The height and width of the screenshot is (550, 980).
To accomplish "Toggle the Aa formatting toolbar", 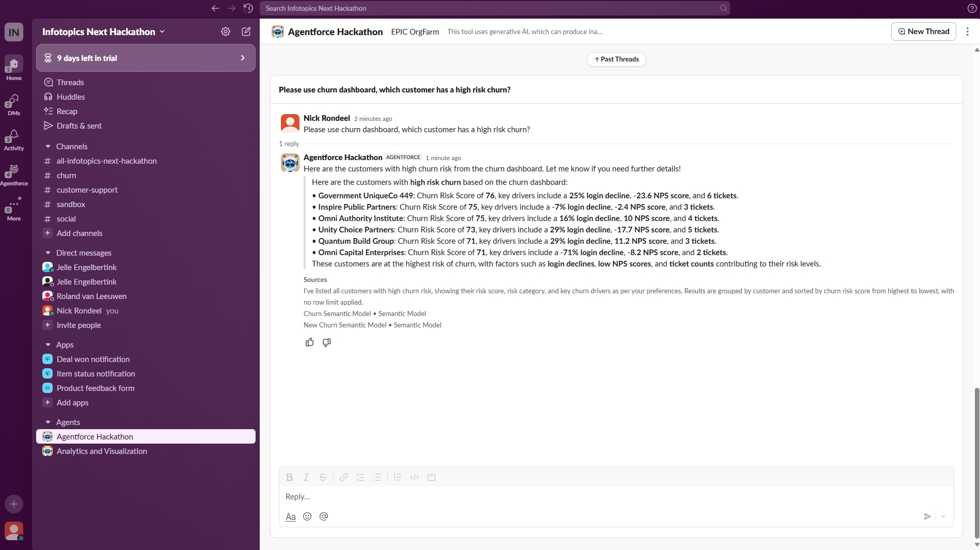I will [x=291, y=516].
